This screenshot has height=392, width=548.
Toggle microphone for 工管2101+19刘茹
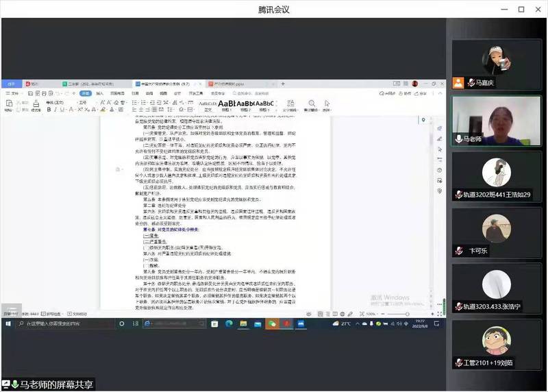pos(458,362)
